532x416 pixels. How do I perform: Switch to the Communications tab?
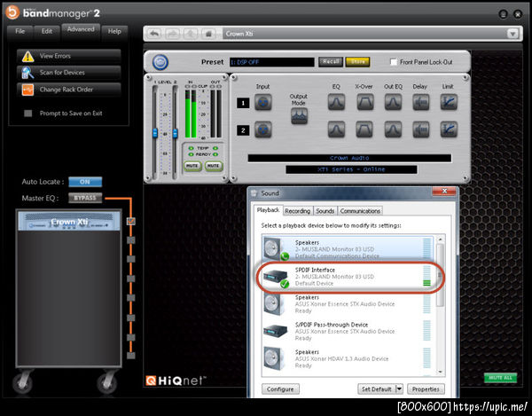point(360,211)
